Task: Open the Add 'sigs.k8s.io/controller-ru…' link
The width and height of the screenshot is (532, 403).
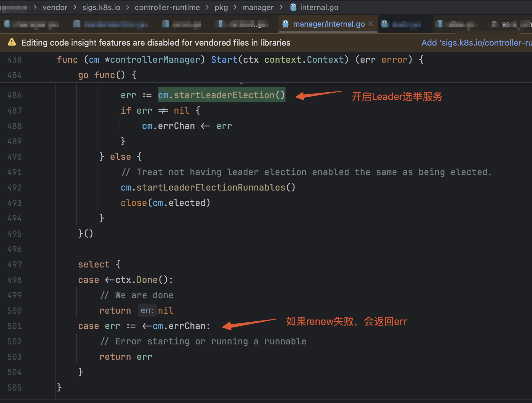Action: pos(476,43)
